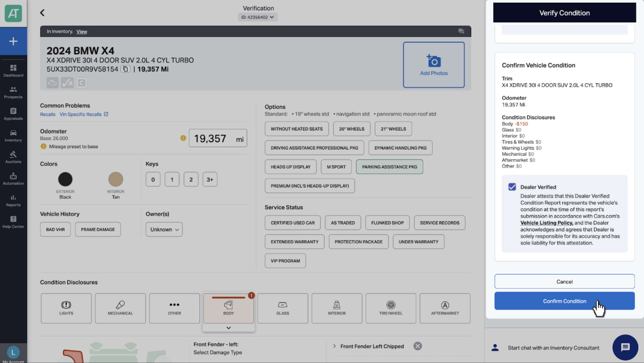Go back using the back arrow
Viewport: 644px width, 363px height.
pyautogui.click(x=42, y=13)
